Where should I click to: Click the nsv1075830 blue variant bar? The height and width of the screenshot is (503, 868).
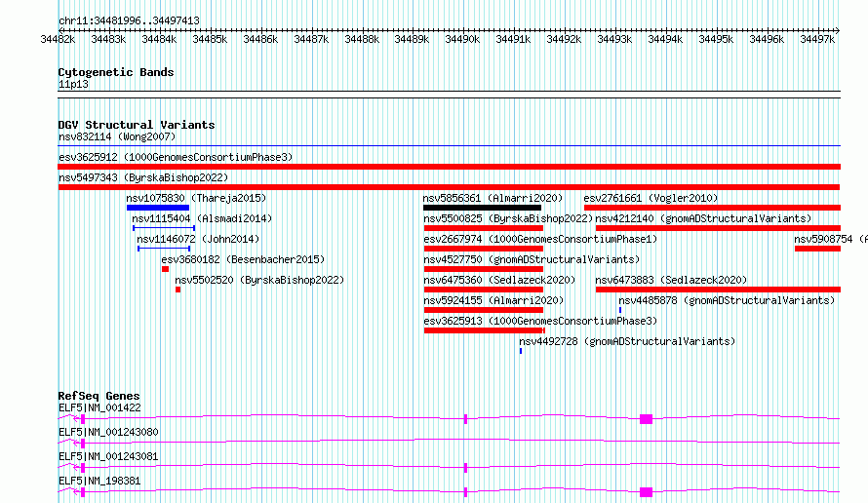tap(158, 208)
